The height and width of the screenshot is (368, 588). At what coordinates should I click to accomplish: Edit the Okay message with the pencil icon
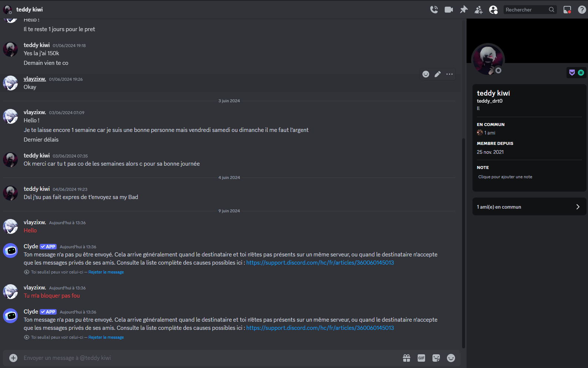[x=438, y=74]
